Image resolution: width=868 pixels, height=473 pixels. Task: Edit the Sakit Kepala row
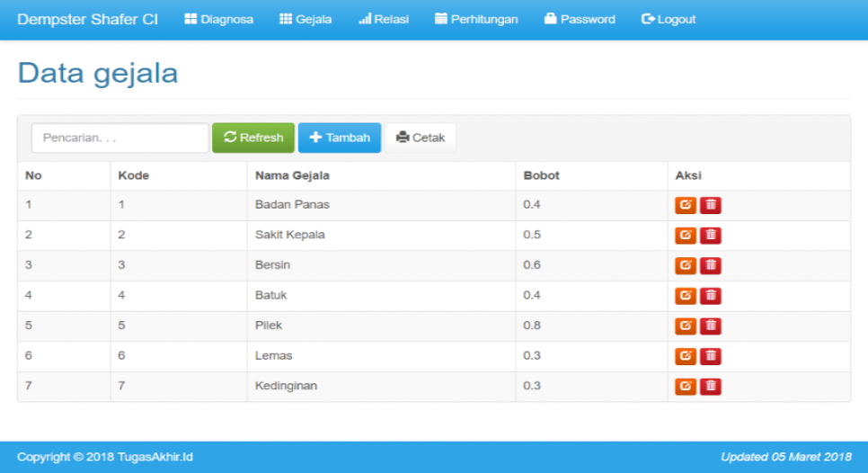coord(686,236)
